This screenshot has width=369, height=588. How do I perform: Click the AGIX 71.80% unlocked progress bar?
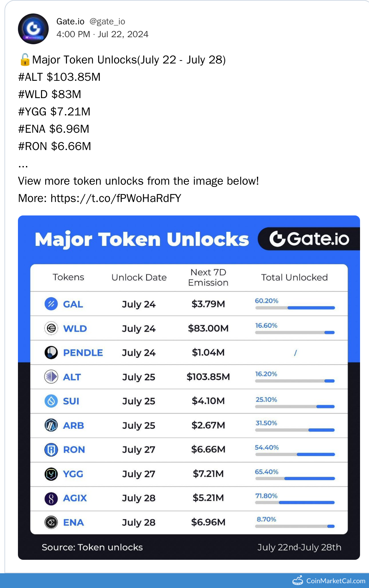[x=295, y=502]
